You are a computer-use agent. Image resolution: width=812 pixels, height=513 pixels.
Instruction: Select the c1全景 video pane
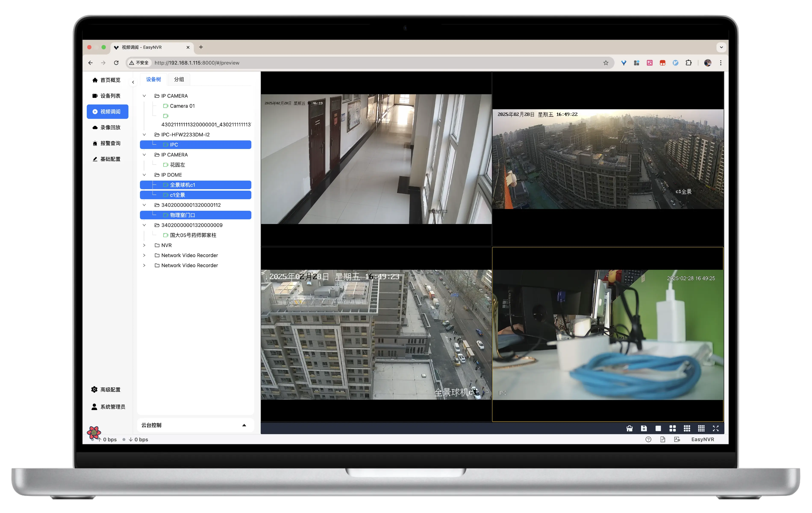608,159
